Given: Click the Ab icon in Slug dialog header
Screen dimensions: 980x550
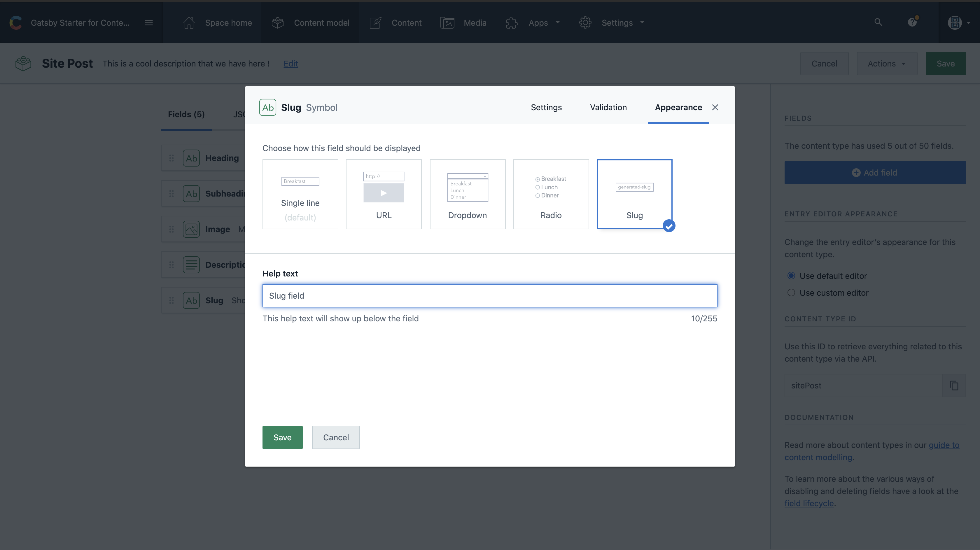Looking at the screenshot, I should pyautogui.click(x=268, y=107).
